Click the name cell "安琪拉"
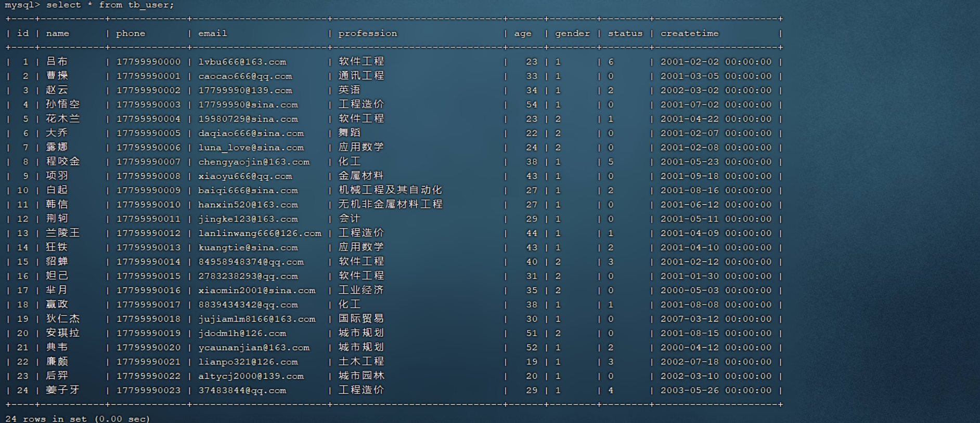The width and height of the screenshot is (980, 423). tap(62, 333)
